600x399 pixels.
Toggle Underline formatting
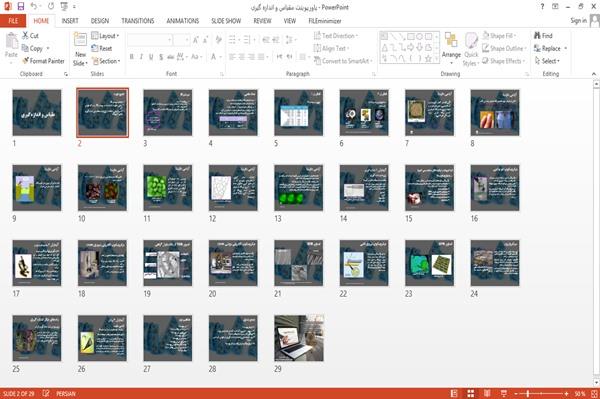click(151, 57)
